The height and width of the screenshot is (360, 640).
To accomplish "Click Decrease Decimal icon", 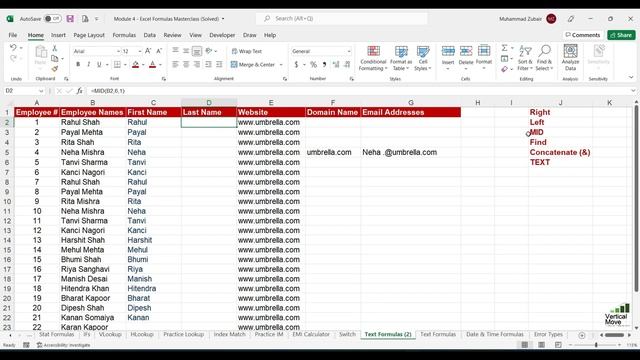I will click(x=347, y=64).
